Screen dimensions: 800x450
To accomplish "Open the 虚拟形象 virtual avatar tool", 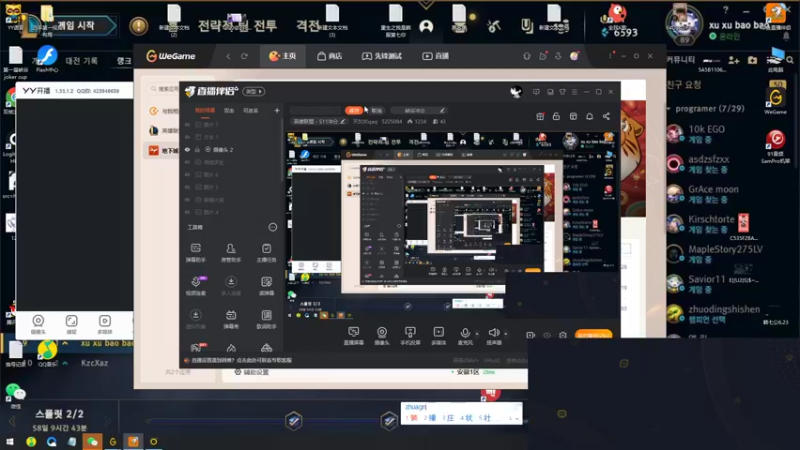I will [195, 319].
